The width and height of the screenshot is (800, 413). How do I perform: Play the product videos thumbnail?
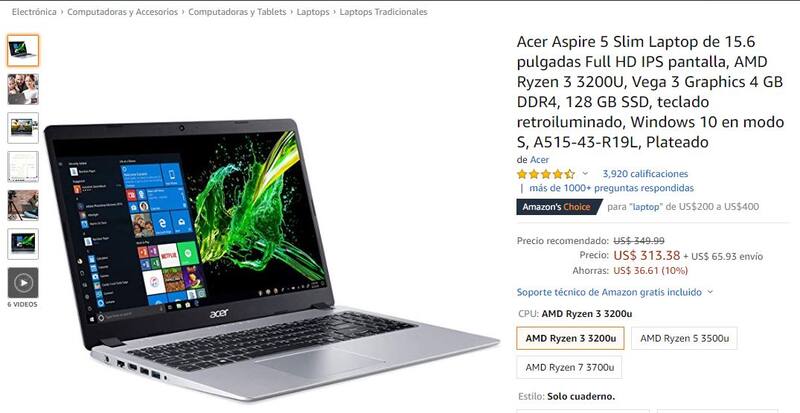[23, 282]
